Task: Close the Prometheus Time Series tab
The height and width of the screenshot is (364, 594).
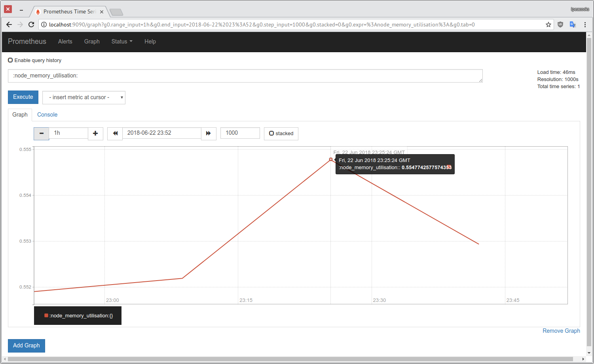Action: [102, 12]
